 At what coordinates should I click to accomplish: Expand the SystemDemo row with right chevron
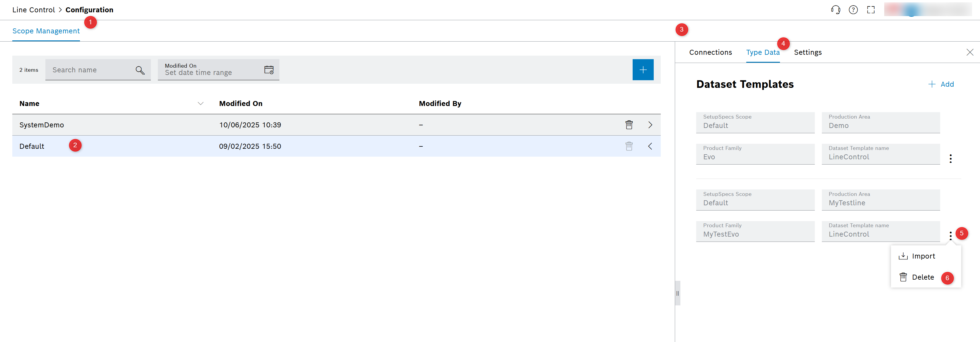pos(650,125)
